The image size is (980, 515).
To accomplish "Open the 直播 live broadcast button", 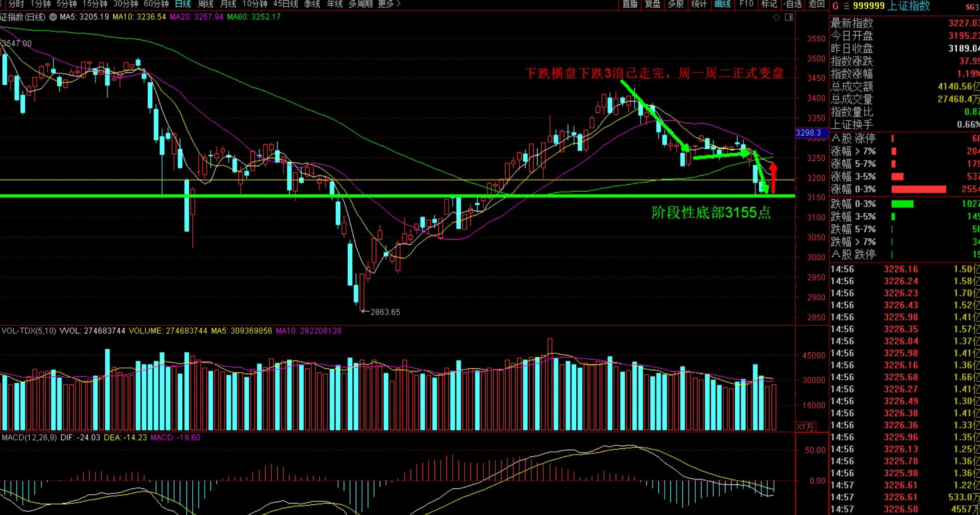I will coord(630,4).
